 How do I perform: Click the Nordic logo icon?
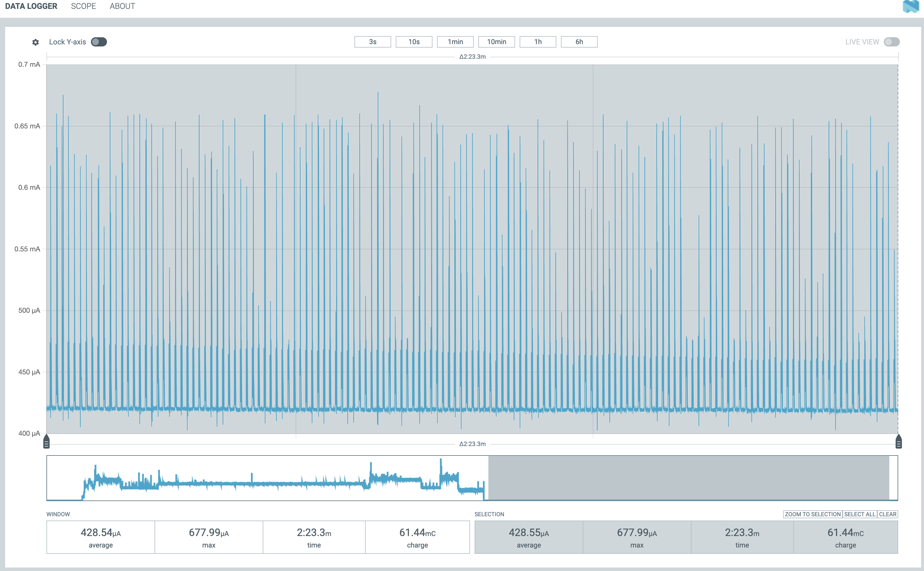(x=911, y=6)
